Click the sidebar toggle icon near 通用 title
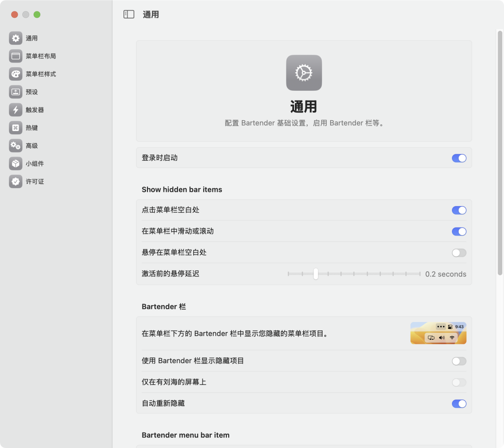Image resolution: width=504 pixels, height=448 pixels. pos(129,14)
